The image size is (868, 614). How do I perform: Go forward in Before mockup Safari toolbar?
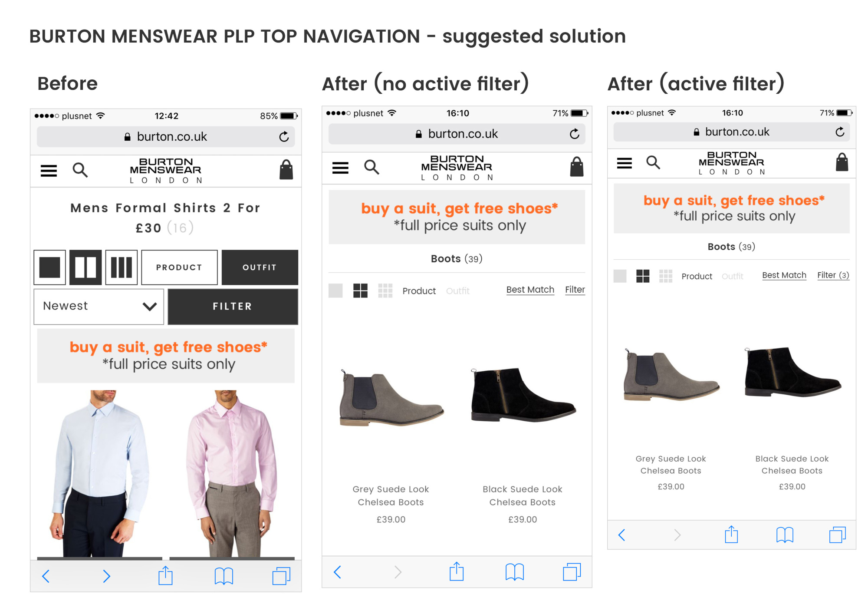coord(106,576)
